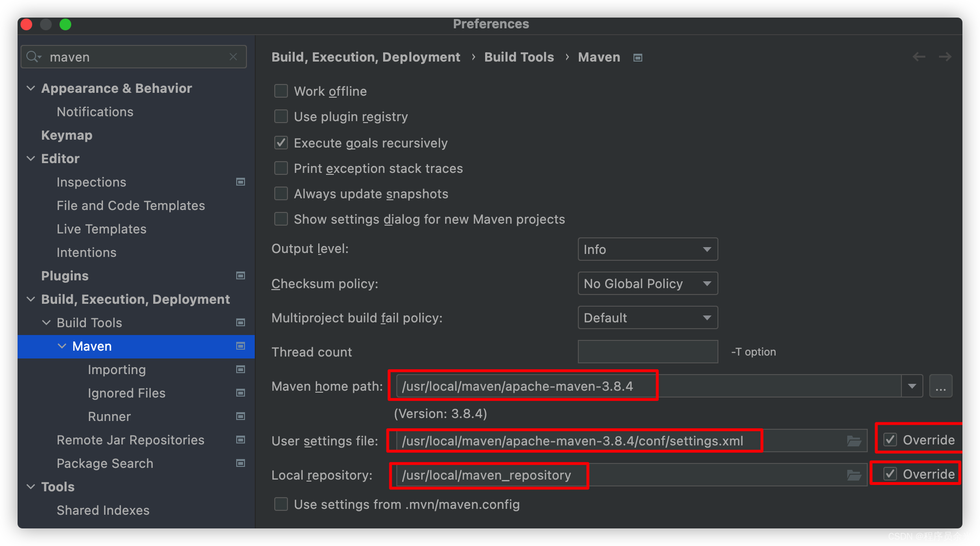Open the Checksum policy dropdown
Screen dimensions: 980x546
click(x=647, y=283)
